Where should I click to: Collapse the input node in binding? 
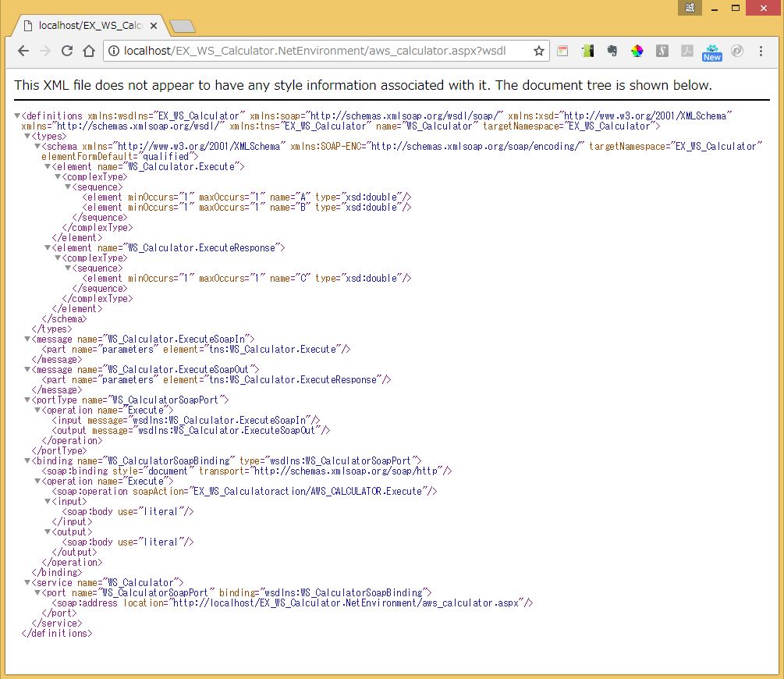[48, 501]
